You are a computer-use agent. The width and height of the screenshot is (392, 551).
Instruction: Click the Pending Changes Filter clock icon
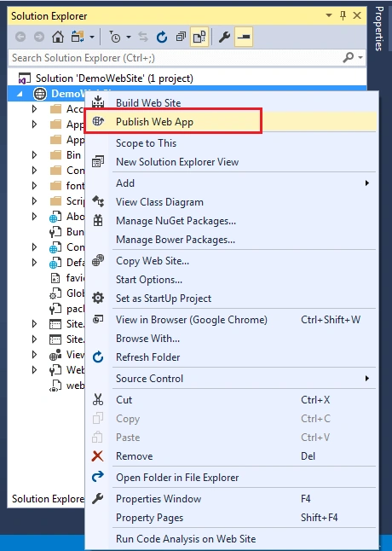click(115, 37)
